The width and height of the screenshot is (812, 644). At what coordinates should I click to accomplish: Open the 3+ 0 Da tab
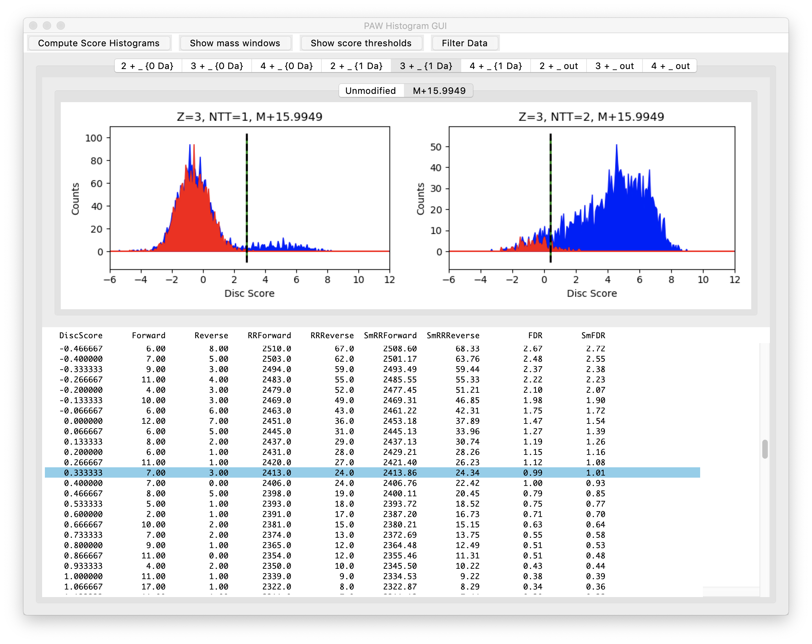coord(216,66)
